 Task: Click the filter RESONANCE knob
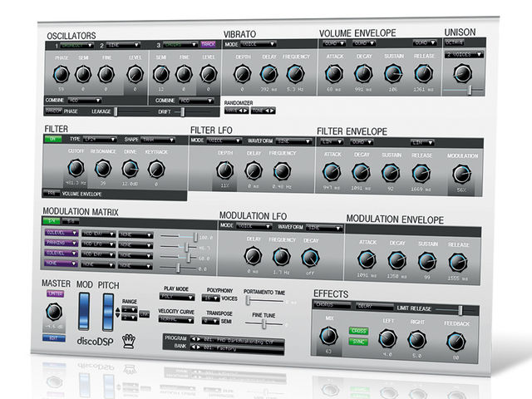103,168
